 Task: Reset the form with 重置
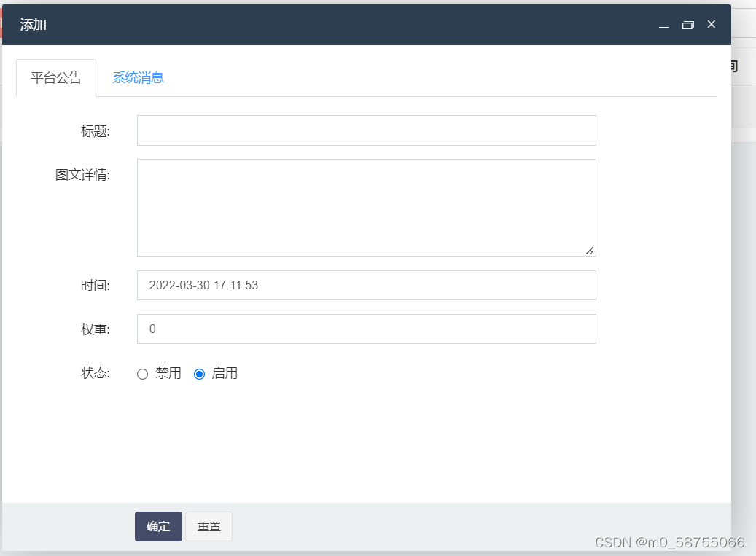click(x=209, y=526)
